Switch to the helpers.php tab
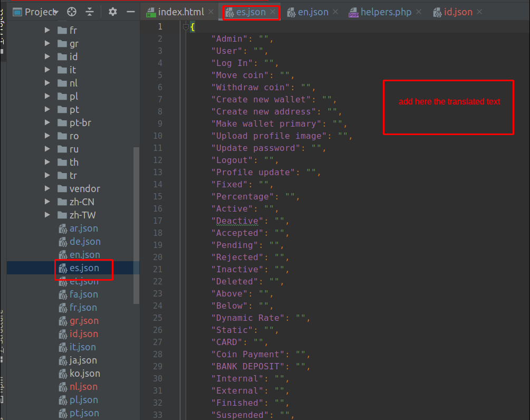530x420 pixels. click(x=386, y=12)
